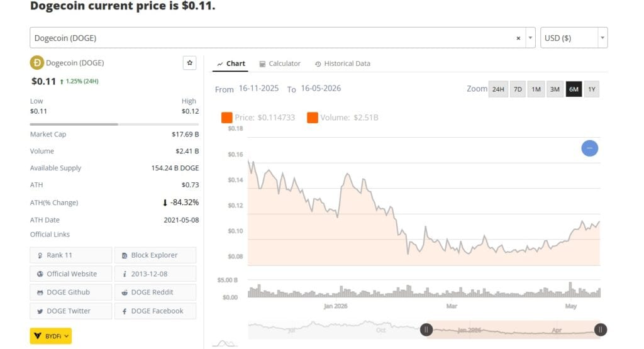Screen dimensions: 644x349
Task: Click the From date field 16-11-2025
Action: (258, 88)
